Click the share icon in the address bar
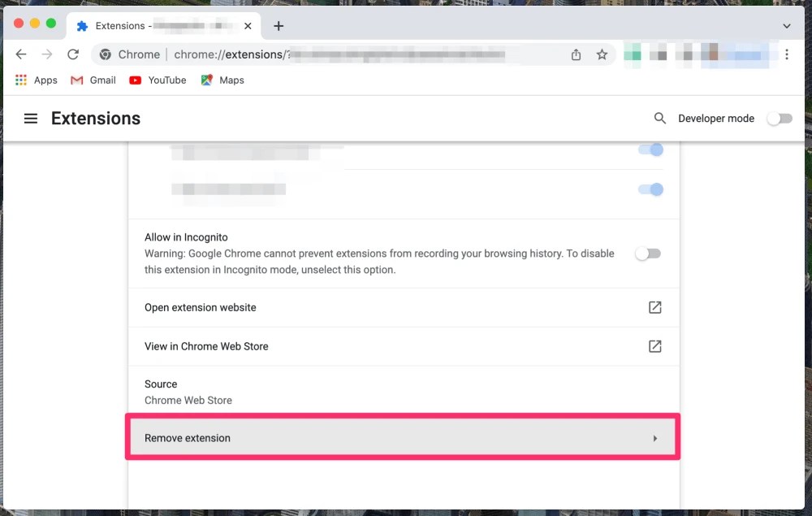812x516 pixels. [577, 54]
